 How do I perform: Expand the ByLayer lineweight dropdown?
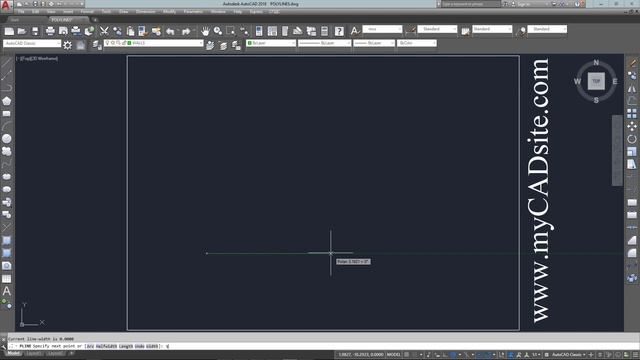pos(392,43)
